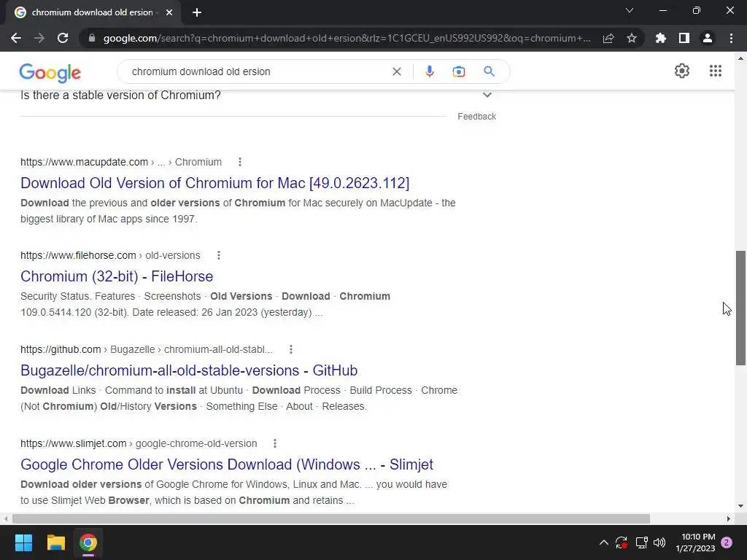Screen dimensions: 747x560
Task: Click the scroll-up arrow of vertical scrollbar
Action: pyautogui.click(x=740, y=58)
